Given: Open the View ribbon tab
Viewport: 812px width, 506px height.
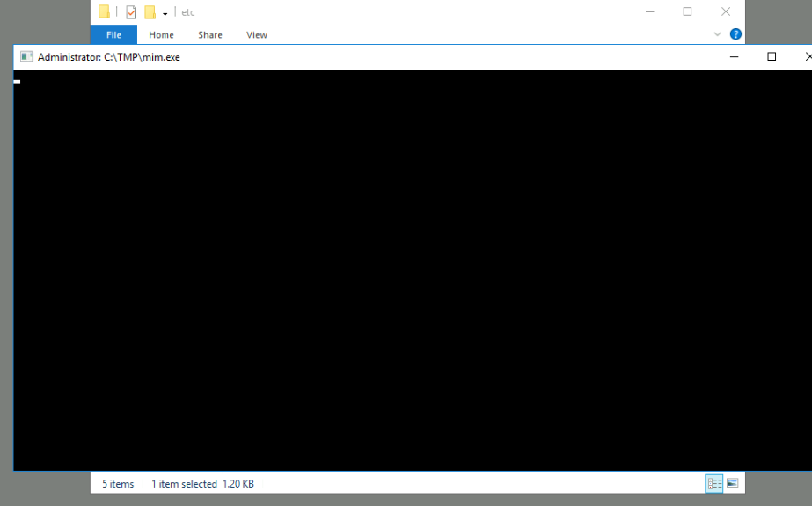Looking at the screenshot, I should click(x=256, y=34).
